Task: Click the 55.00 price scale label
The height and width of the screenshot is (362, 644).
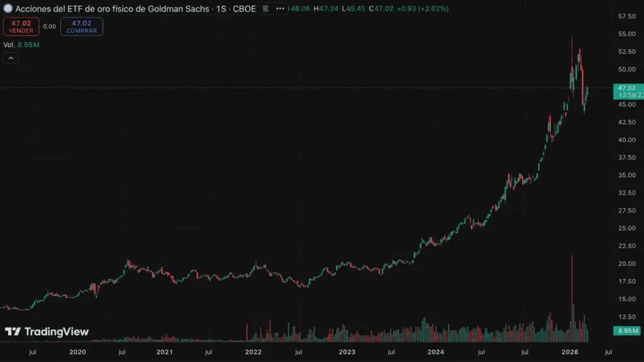Action: tap(627, 34)
